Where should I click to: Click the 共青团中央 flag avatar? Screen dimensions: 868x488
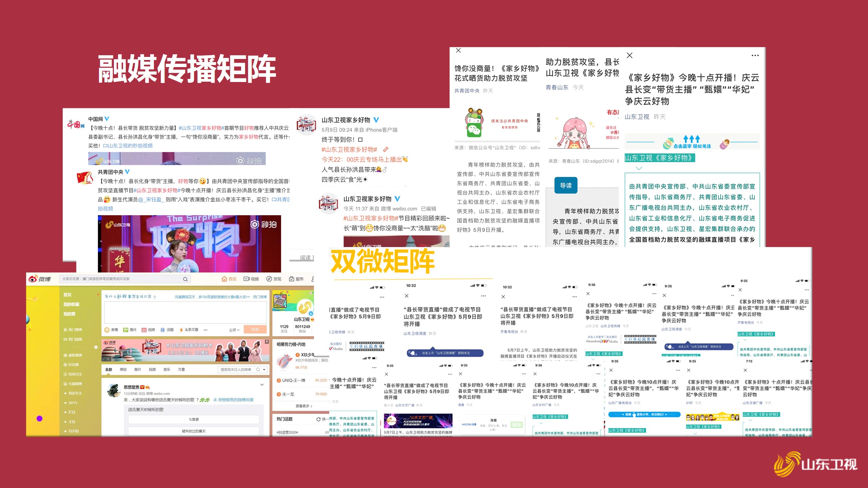point(85,178)
